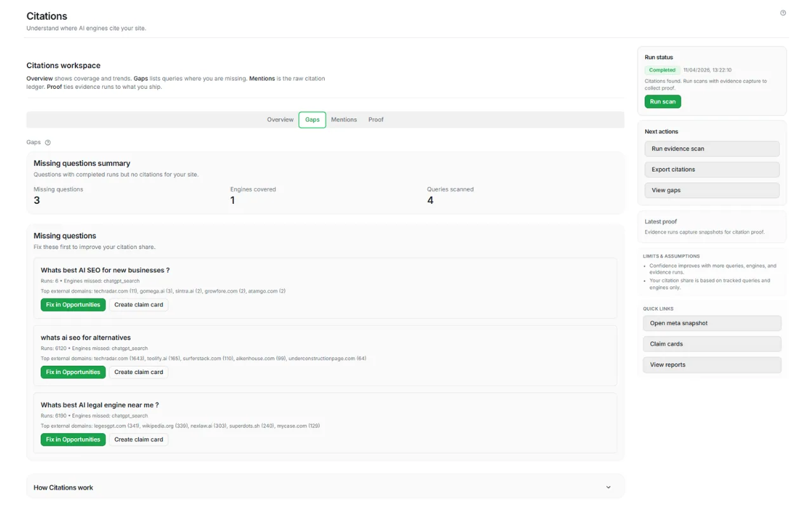Viewport: 812px width, 508px height.
Task: Open the Claim cards quick link
Action: click(712, 344)
